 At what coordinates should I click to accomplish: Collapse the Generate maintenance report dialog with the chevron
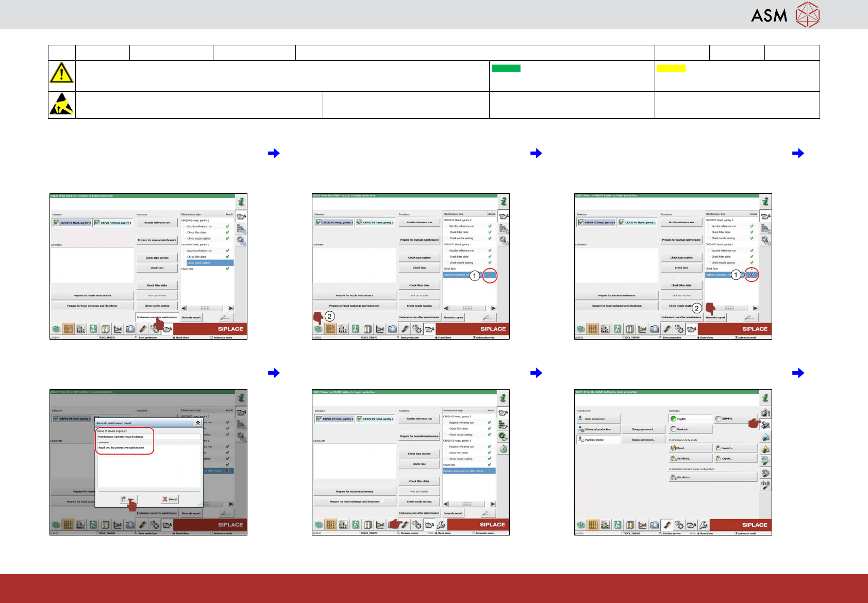197,423
